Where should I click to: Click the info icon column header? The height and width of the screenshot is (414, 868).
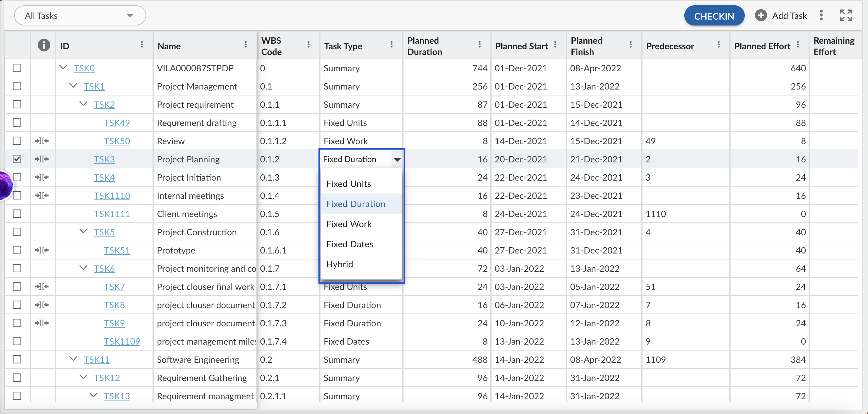coord(44,46)
